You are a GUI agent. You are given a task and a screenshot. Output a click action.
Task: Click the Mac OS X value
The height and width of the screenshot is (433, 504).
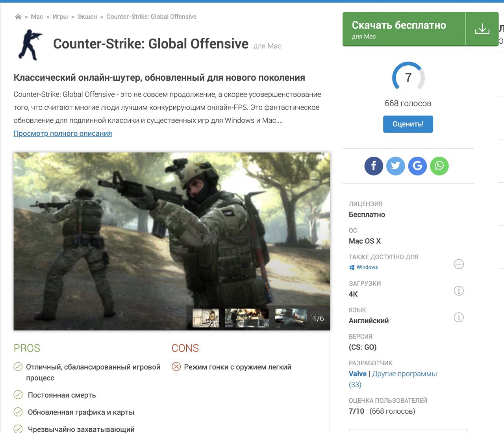click(x=365, y=241)
